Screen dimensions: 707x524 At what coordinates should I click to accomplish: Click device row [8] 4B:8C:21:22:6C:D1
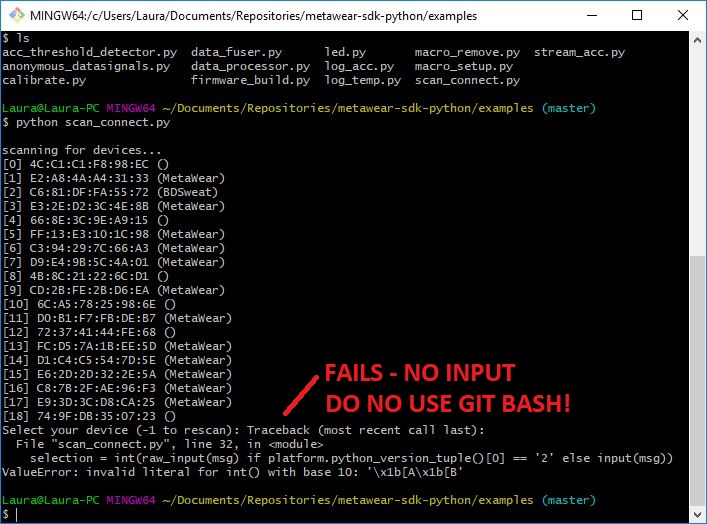coord(86,276)
